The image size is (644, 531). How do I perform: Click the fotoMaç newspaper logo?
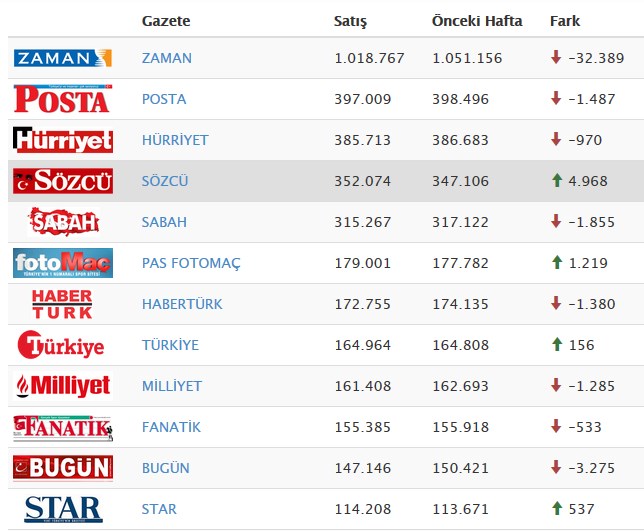click(x=62, y=263)
